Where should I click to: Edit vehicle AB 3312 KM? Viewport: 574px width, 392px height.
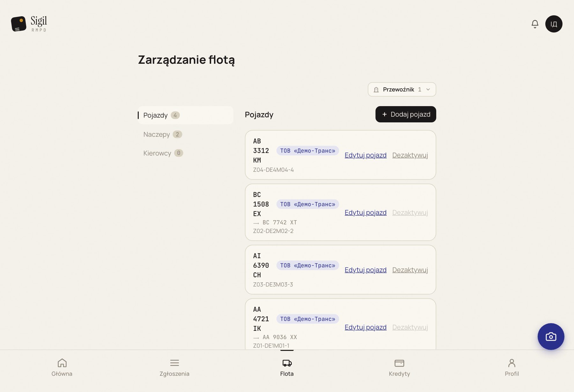tap(365, 155)
